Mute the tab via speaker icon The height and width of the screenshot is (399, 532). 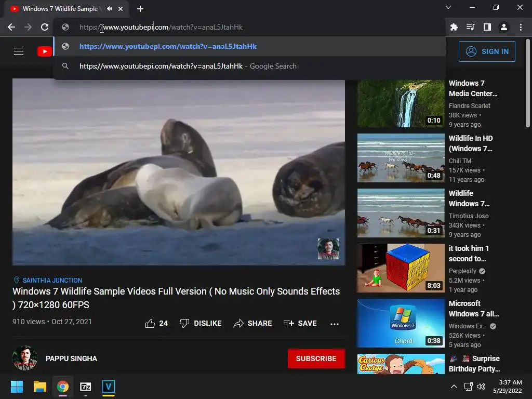pyautogui.click(x=109, y=9)
